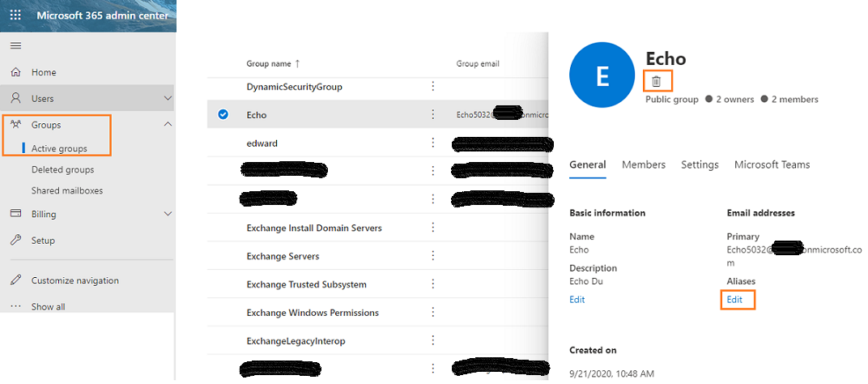
Task: Open more options for DynamicSecurityGroup row
Action: (433, 87)
